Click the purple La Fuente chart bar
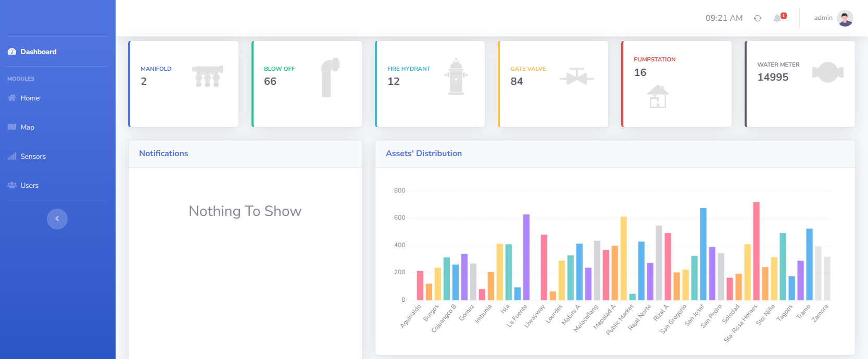This screenshot has width=868, height=359. coord(526,257)
